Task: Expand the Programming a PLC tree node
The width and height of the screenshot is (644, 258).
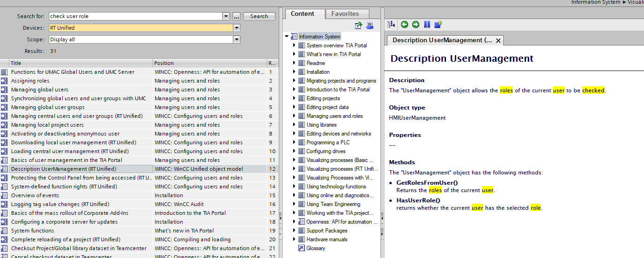Action: [x=294, y=142]
